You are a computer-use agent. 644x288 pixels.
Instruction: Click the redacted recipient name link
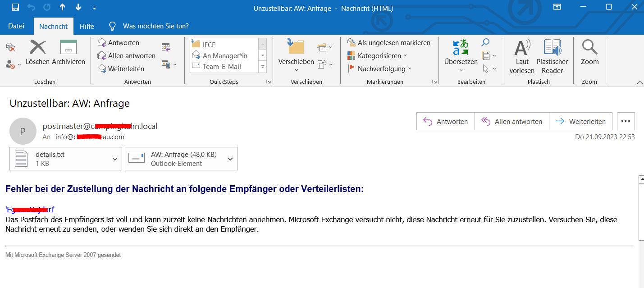click(x=30, y=210)
